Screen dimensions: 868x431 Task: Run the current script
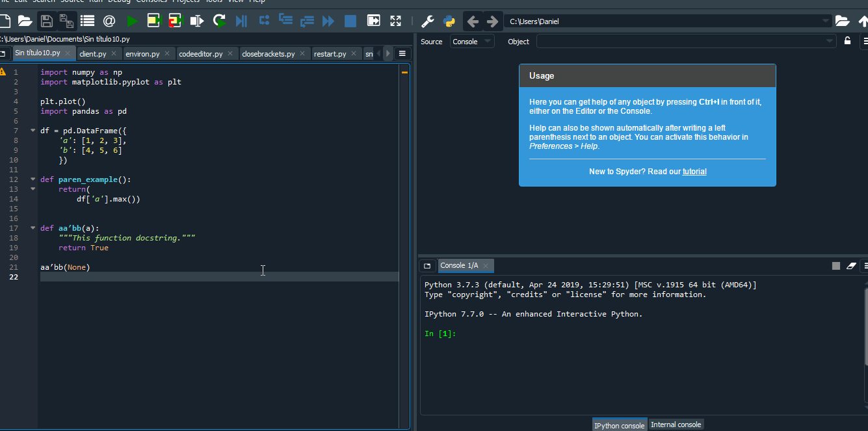[x=132, y=21]
